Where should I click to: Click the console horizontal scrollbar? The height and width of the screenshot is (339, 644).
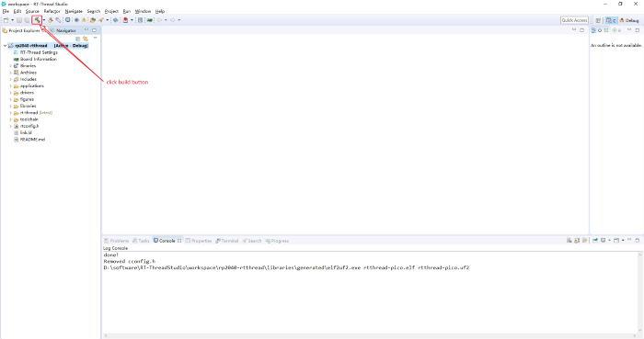click(x=370, y=336)
